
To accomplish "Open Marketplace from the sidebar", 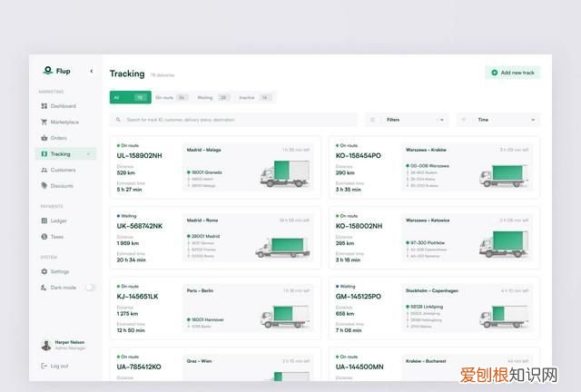I will [64, 122].
